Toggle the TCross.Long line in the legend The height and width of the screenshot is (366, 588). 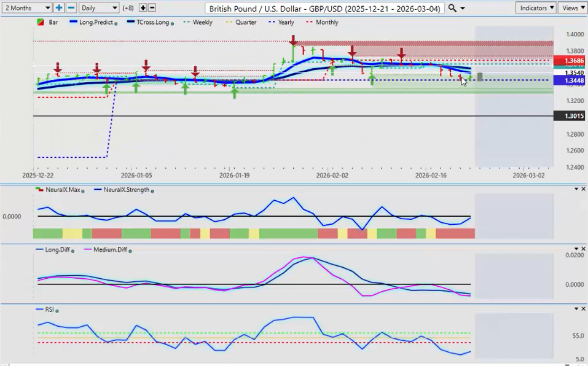pos(149,22)
